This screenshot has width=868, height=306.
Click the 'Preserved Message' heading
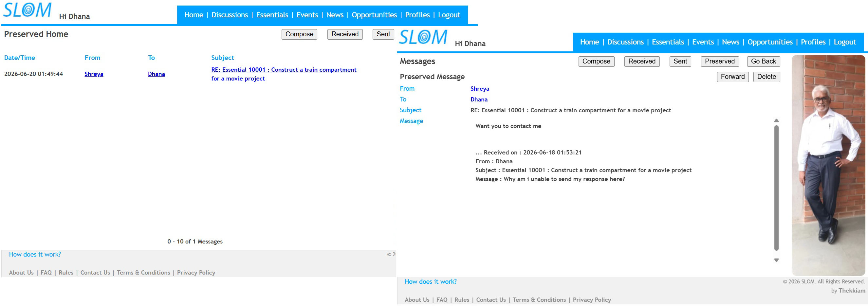pos(432,77)
